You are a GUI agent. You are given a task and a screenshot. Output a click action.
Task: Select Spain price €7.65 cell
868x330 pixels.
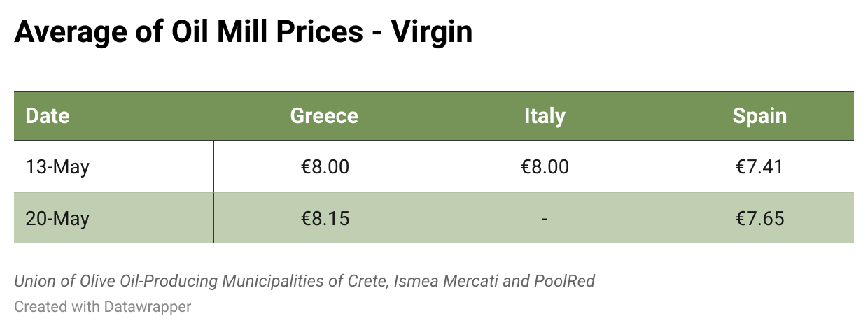tap(759, 219)
